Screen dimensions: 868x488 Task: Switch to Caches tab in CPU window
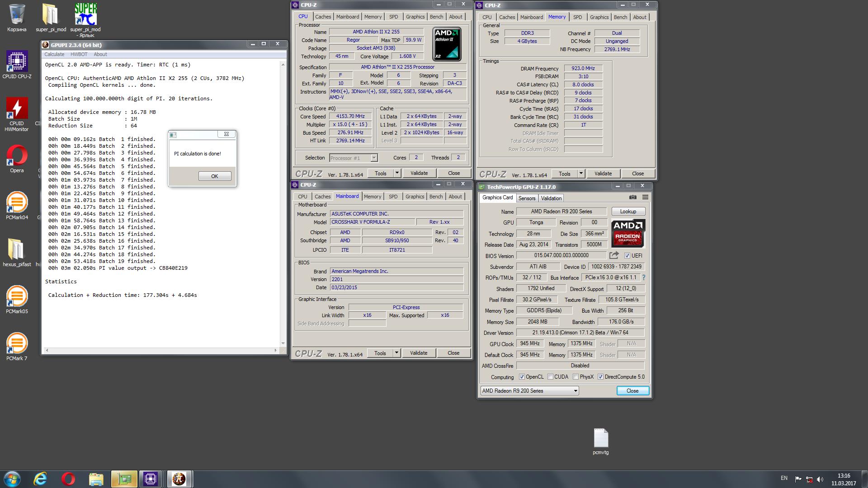click(323, 17)
